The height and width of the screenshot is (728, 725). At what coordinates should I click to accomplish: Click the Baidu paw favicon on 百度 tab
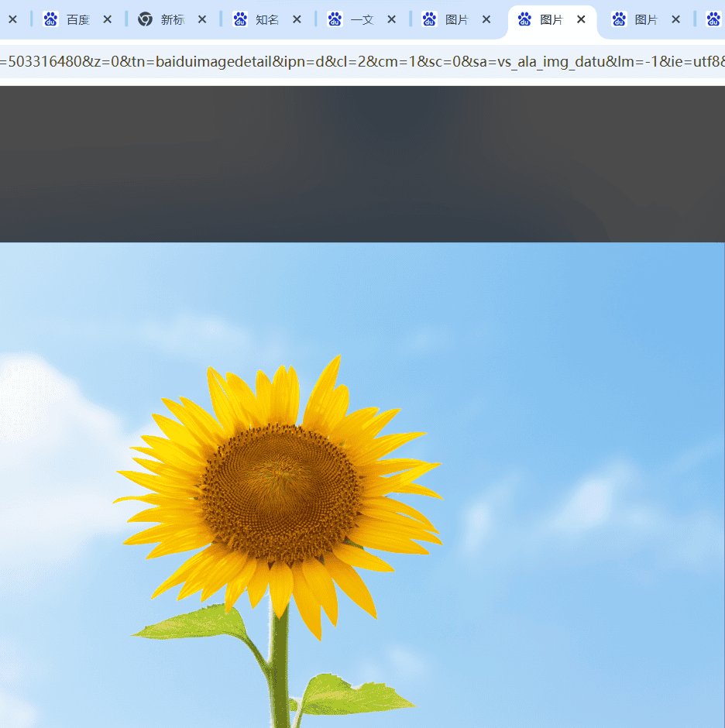(x=50, y=19)
